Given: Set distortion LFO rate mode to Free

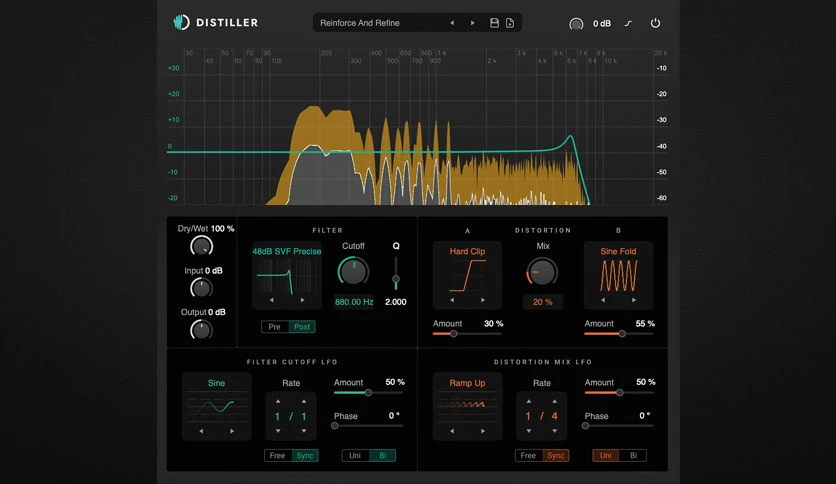Looking at the screenshot, I should [x=528, y=455].
